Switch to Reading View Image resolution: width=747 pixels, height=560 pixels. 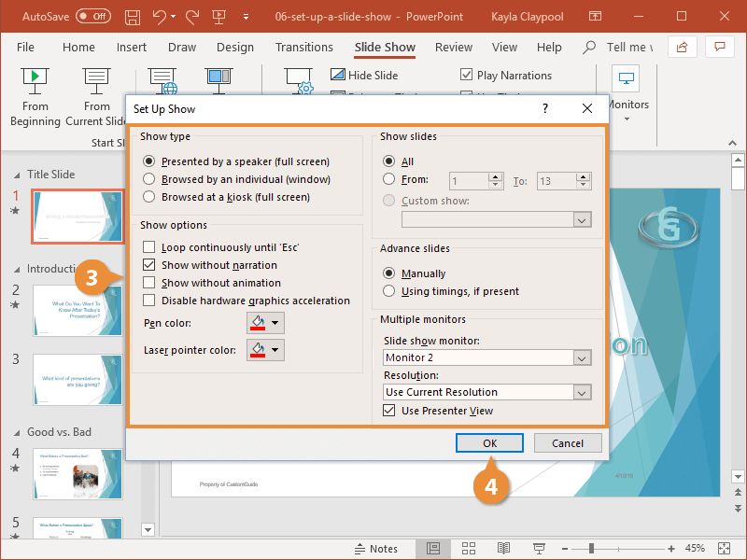tap(503, 548)
